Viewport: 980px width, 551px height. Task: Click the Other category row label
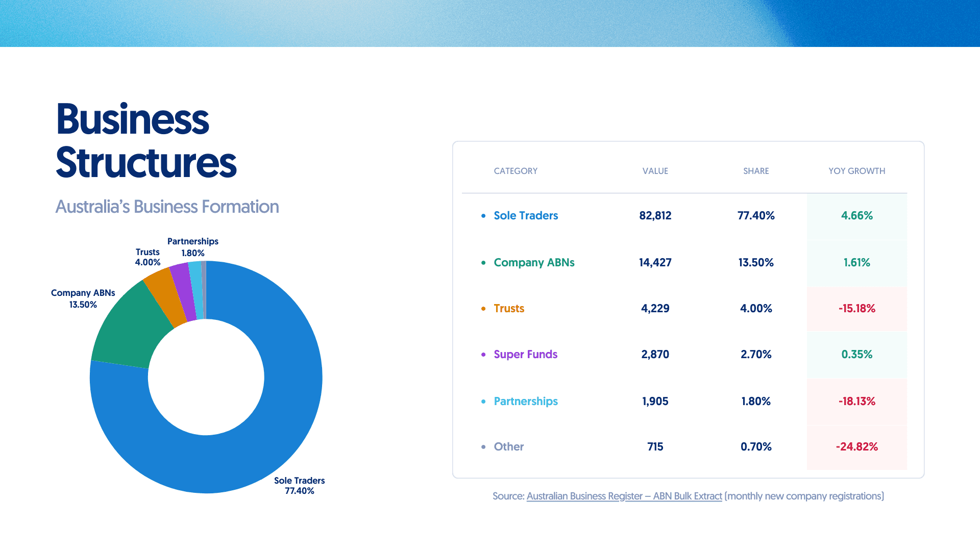508,446
